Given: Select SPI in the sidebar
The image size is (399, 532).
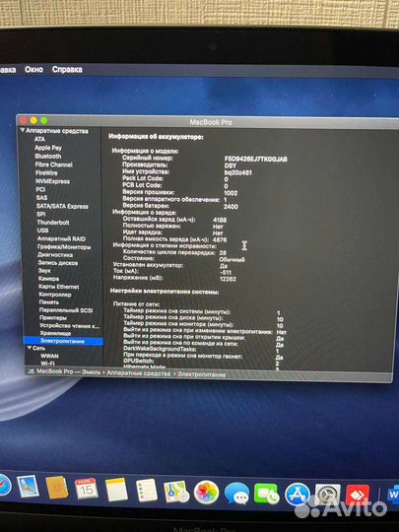Looking at the screenshot, I should [x=41, y=214].
